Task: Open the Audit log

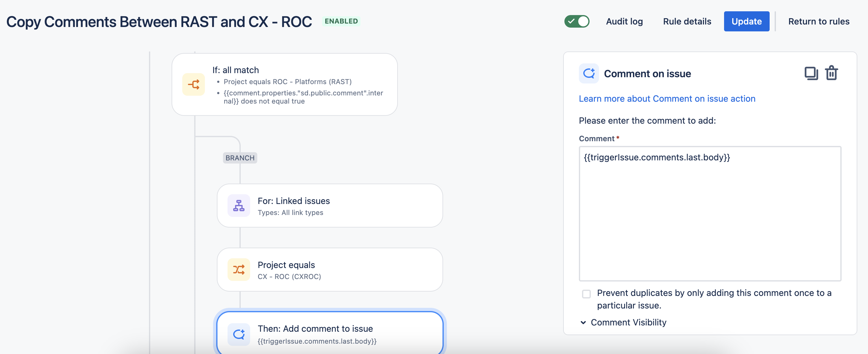Action: [x=624, y=22]
